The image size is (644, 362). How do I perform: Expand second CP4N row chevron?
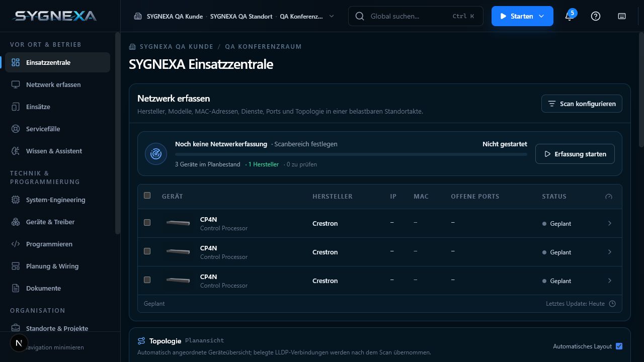click(610, 252)
